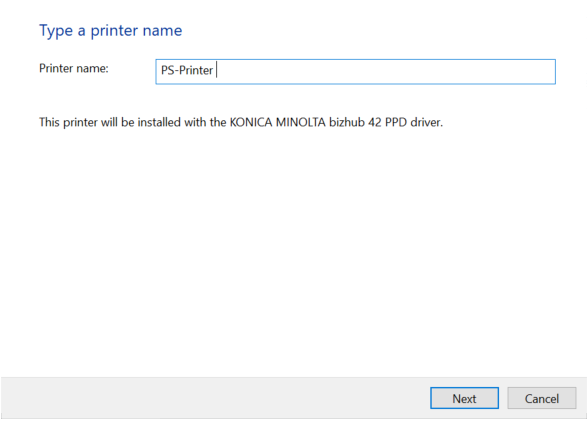Click the gray footer bar beside Next

(x=214, y=398)
